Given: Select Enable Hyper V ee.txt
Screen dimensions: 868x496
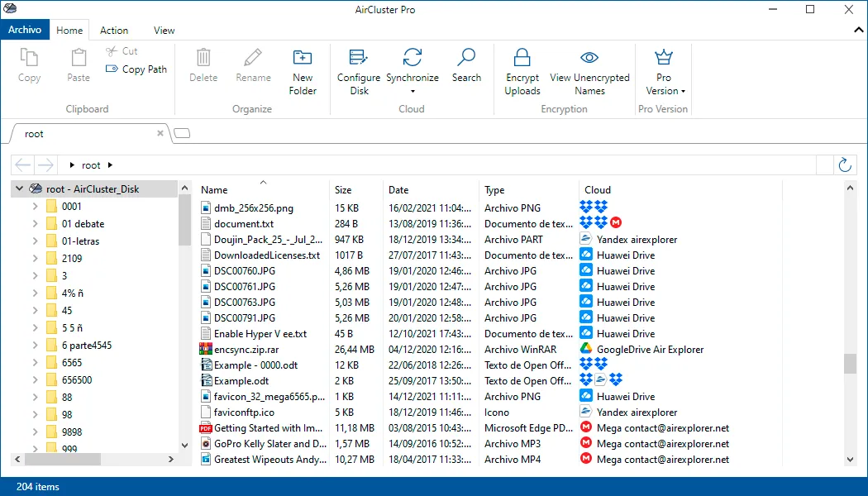Looking at the screenshot, I should pyautogui.click(x=260, y=334).
